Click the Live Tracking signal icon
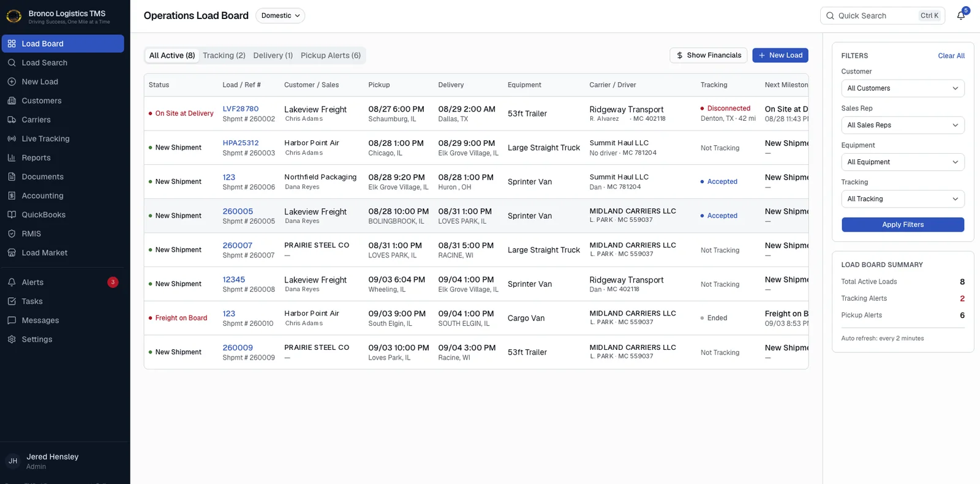 (x=12, y=138)
